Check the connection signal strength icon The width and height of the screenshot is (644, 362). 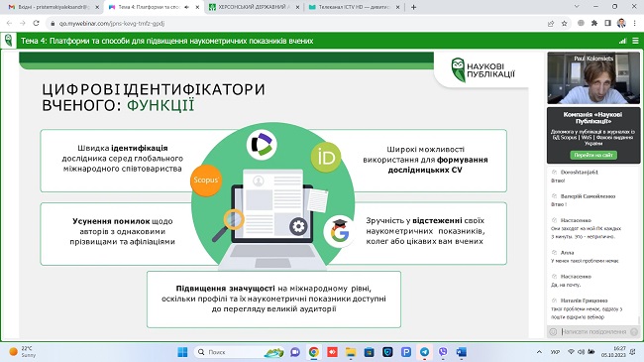622,41
